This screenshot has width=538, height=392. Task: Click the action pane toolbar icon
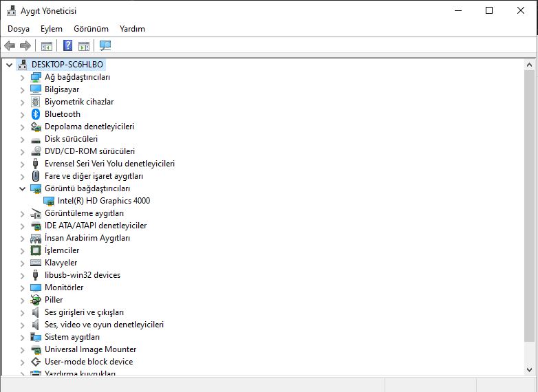click(x=84, y=46)
